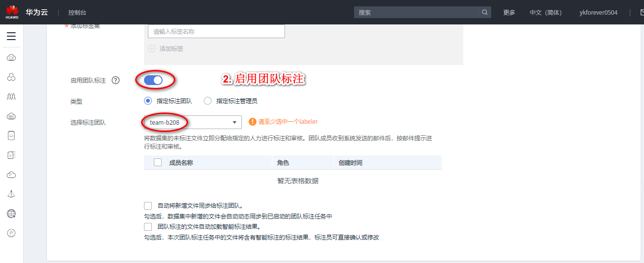644x263 pixels.
Task: Check the select-all box in 成员名称 header
Action: pos(158,162)
